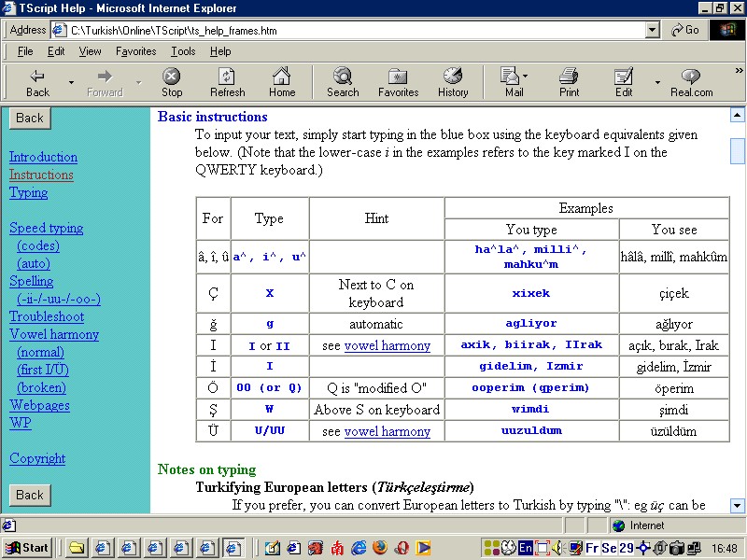Click the Back arrow in IE toolbar
Viewport: 747px width, 560px height.
[37, 82]
